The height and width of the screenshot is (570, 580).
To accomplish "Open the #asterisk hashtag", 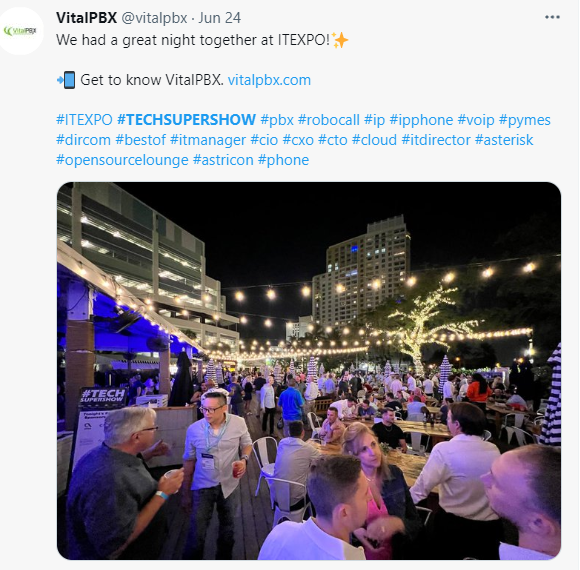I will (x=504, y=140).
